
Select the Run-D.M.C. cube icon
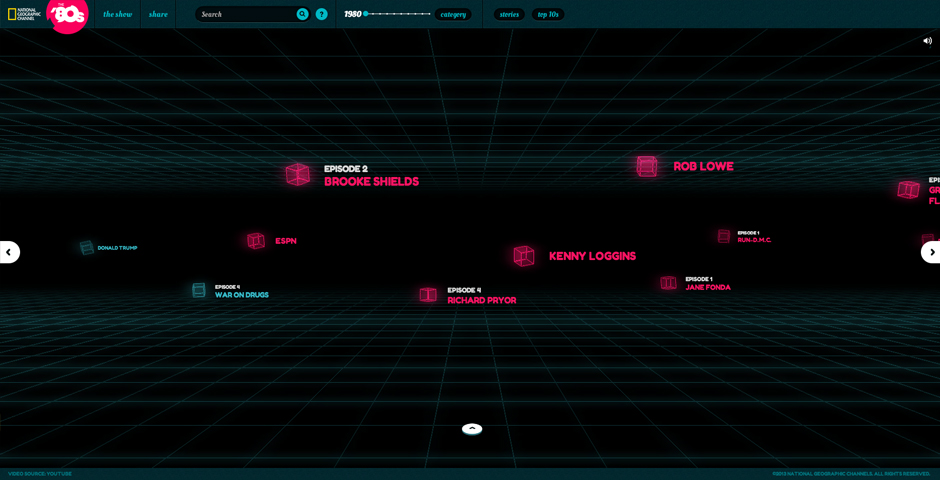(724, 236)
